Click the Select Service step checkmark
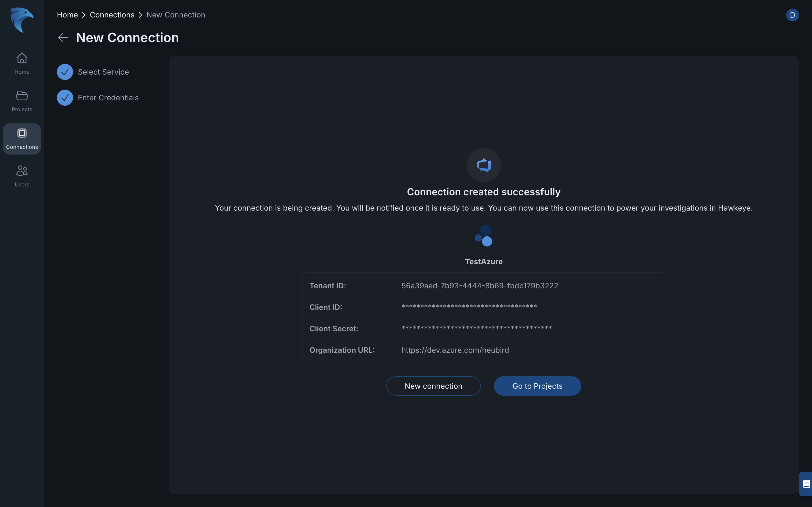The image size is (812, 507). click(x=65, y=71)
